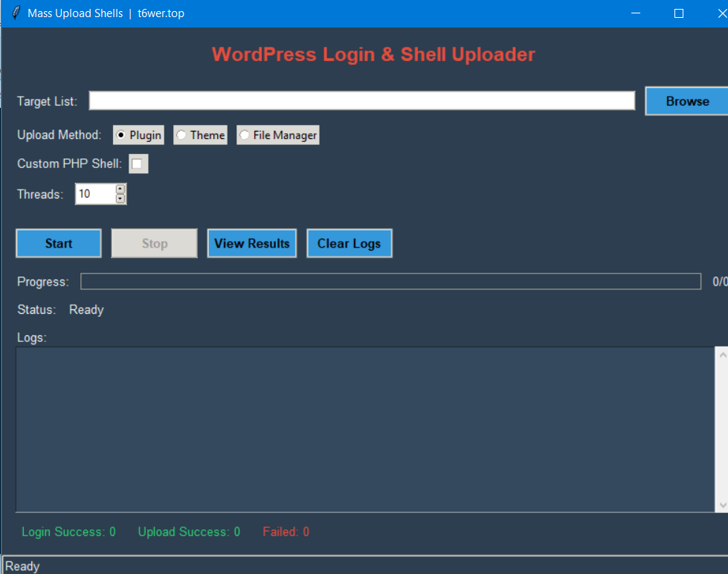
Task: Close the window
Action: tap(721, 13)
